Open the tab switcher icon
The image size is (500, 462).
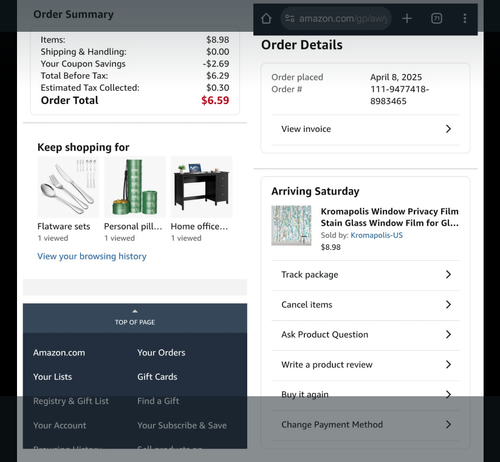coord(436,18)
